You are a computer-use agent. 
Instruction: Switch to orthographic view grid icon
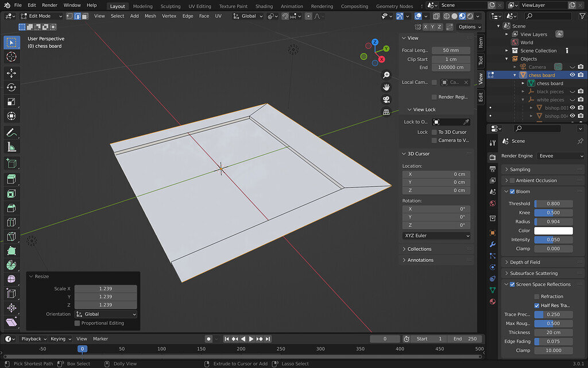tap(386, 112)
